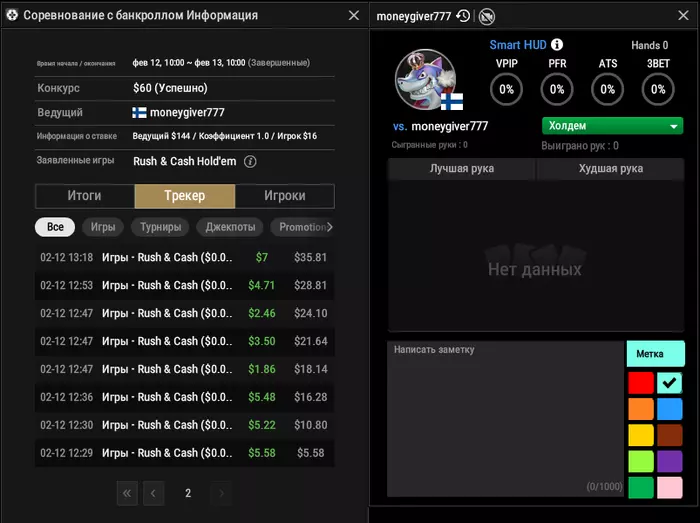
Task: Select tracker row 02-12 12:30
Action: click(x=185, y=425)
